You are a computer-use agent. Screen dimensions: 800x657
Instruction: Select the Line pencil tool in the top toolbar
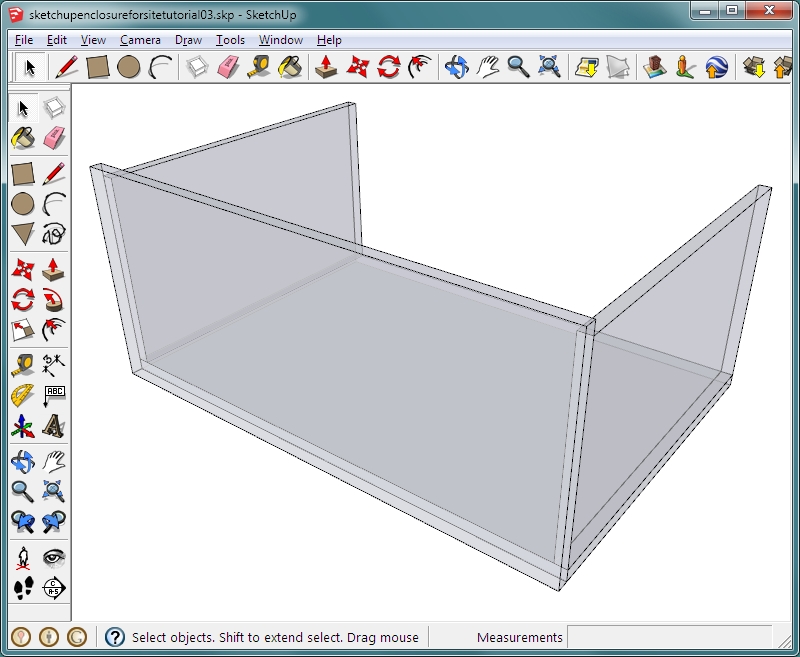[67, 67]
